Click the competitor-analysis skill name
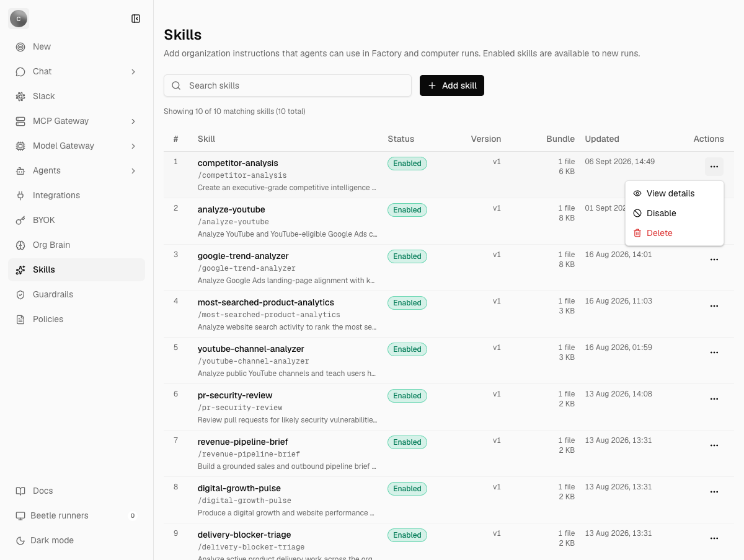The image size is (744, 560). coord(238,163)
